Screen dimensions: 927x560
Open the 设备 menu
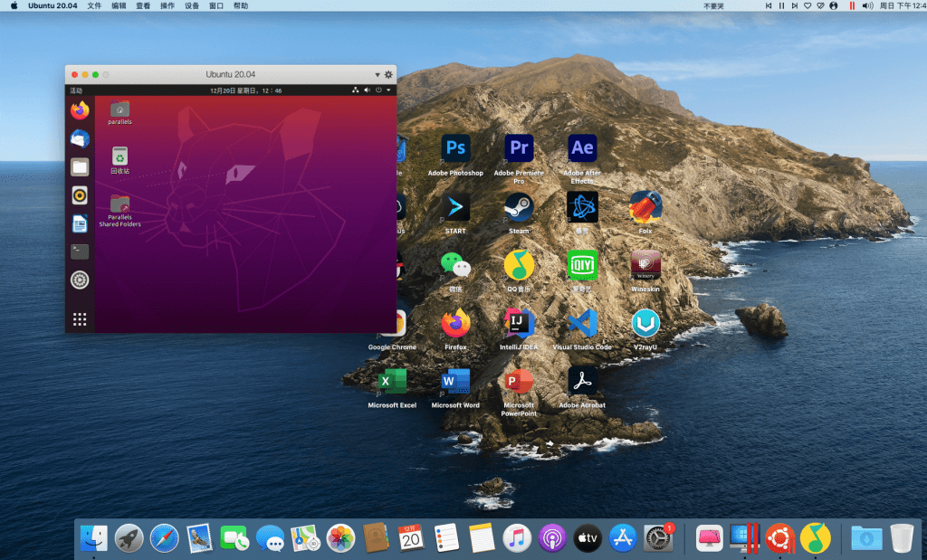point(192,6)
